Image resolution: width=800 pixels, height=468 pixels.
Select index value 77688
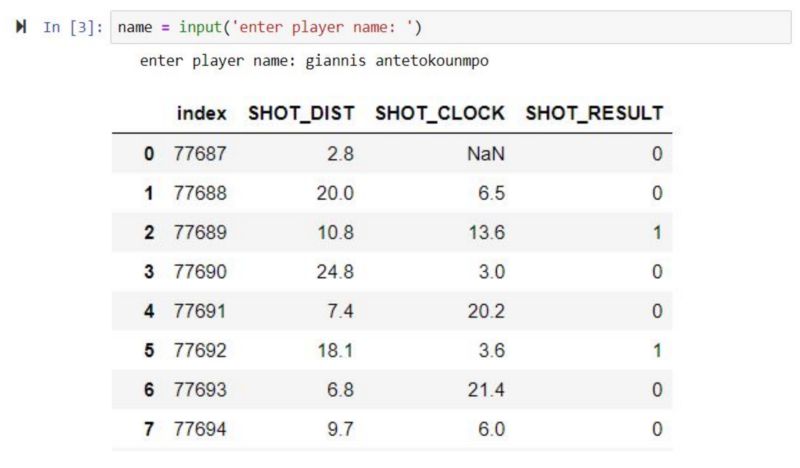(201, 193)
